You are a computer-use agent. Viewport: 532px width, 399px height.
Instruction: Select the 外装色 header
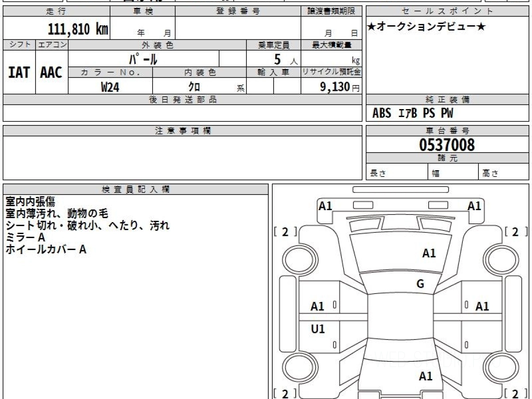(157, 45)
